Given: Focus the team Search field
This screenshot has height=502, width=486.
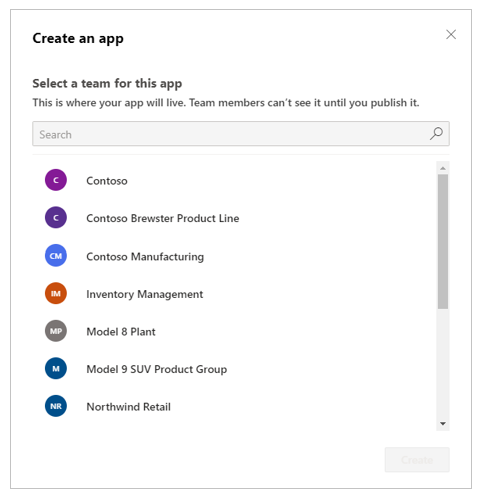Looking at the screenshot, I should coord(241,134).
